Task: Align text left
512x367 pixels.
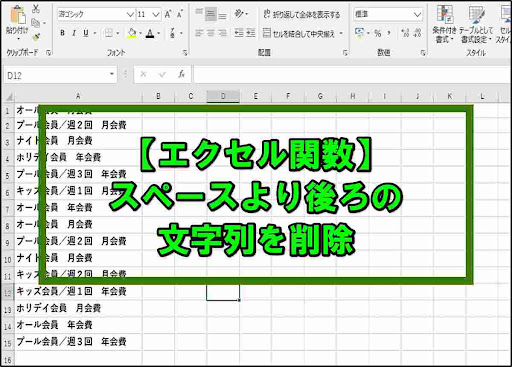Action: click(199, 33)
